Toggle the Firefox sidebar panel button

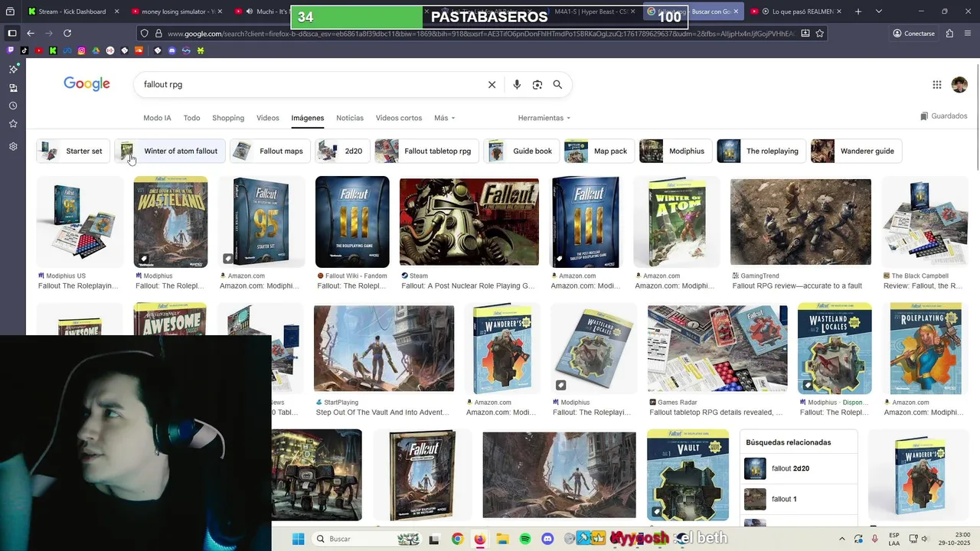(x=11, y=34)
